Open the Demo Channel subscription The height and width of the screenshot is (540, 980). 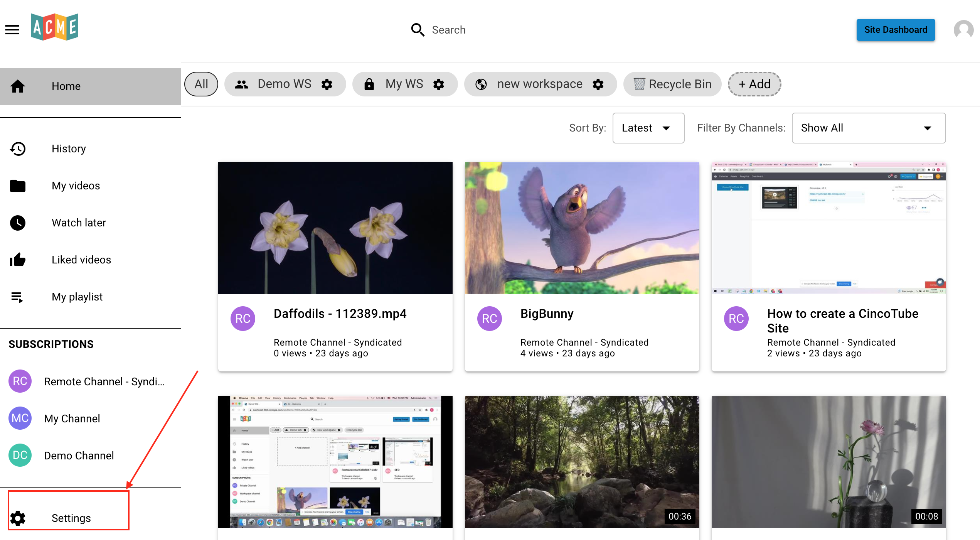click(79, 456)
